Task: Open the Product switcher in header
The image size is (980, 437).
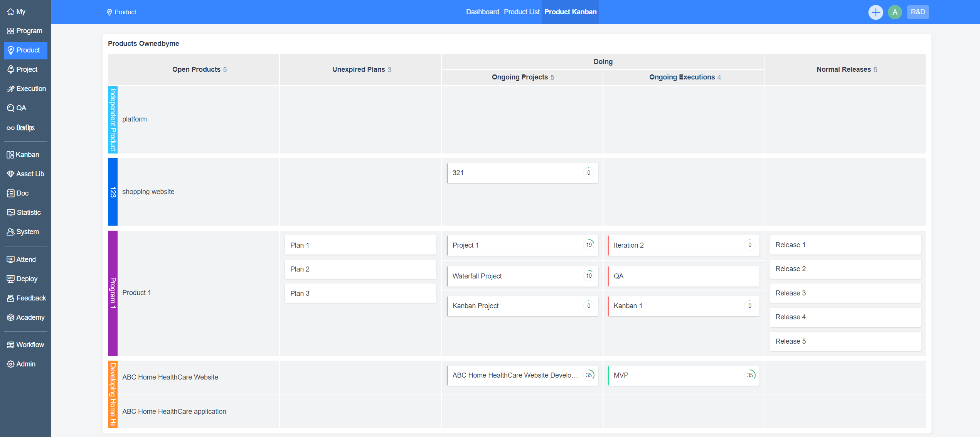Action: (121, 12)
